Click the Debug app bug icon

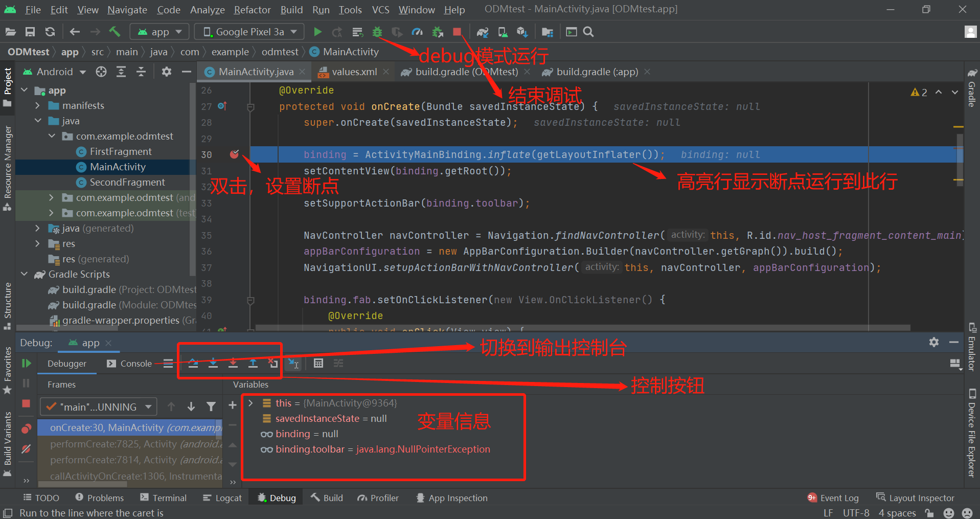[x=377, y=32]
